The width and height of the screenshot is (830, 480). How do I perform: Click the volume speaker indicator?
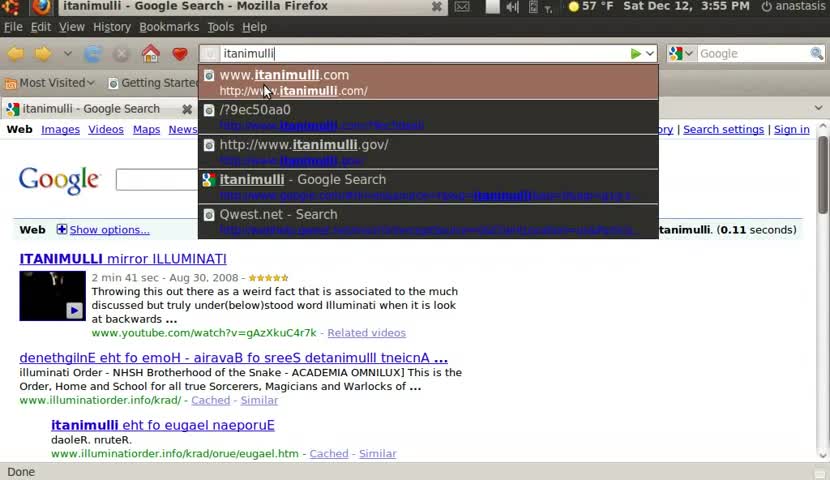[x=512, y=7]
